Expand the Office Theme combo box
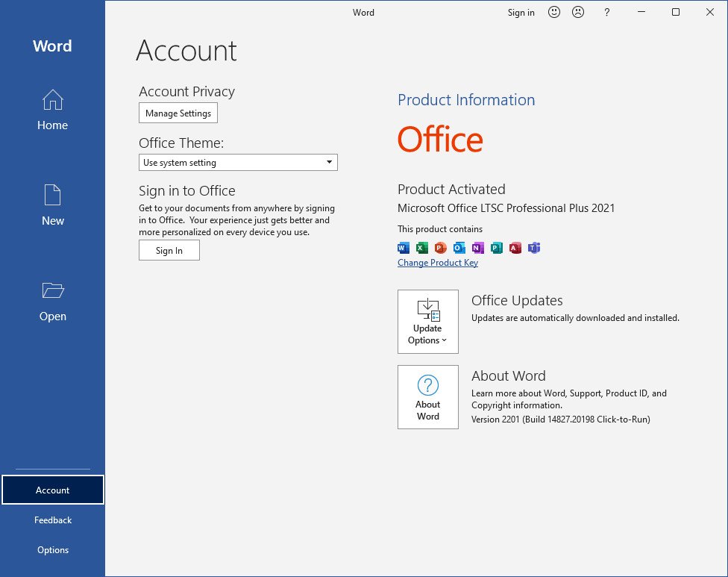 click(x=238, y=163)
